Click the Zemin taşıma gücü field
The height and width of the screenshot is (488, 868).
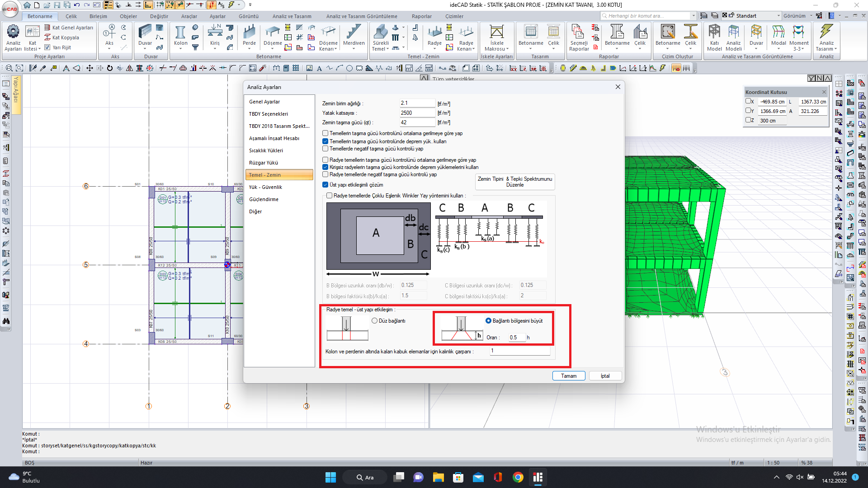click(417, 122)
